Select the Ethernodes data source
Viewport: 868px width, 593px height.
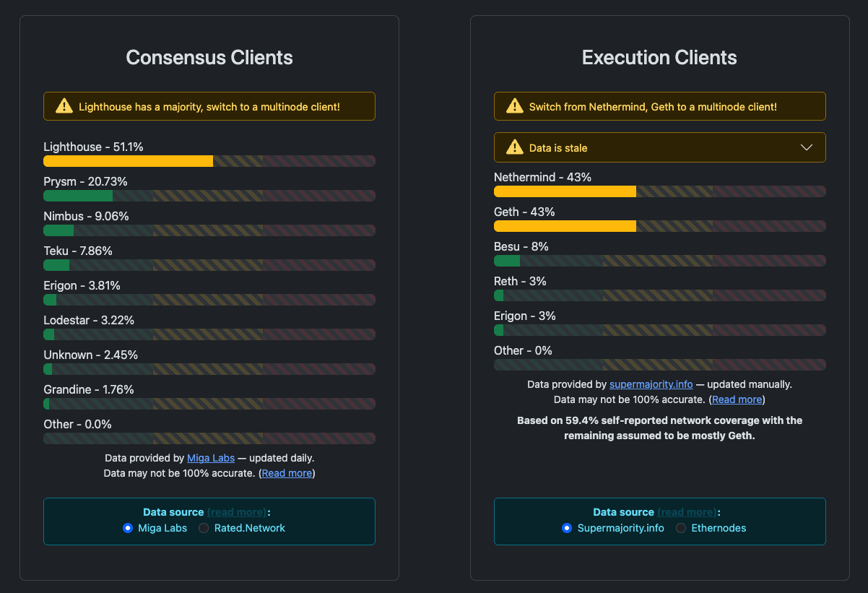[x=681, y=528]
